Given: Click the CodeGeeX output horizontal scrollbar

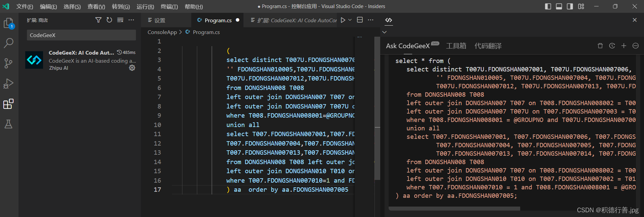Looking at the screenshot, I should (454, 209).
